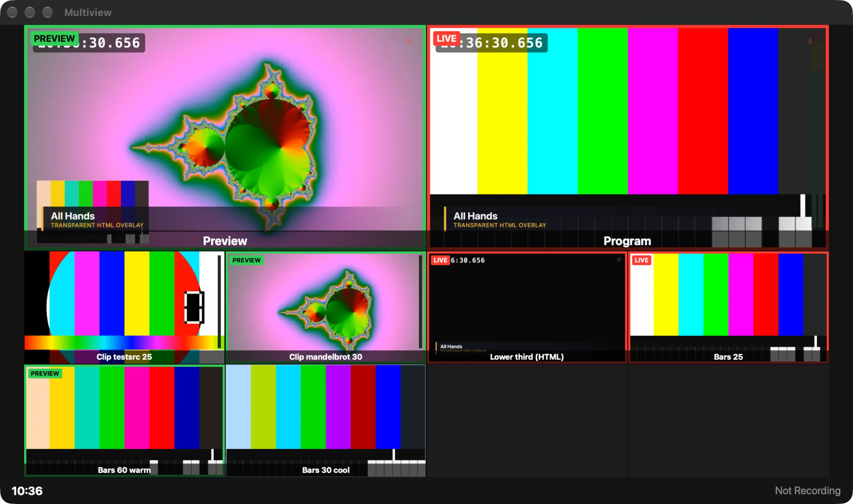
Task: Click the timecode overlay on the Preview monitor
Action: tap(89, 43)
